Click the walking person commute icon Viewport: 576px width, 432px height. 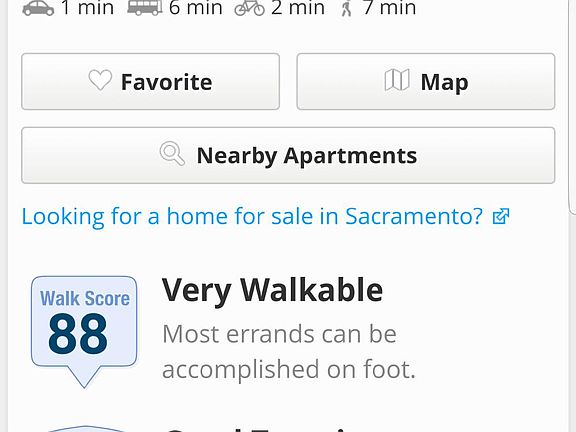(346, 9)
